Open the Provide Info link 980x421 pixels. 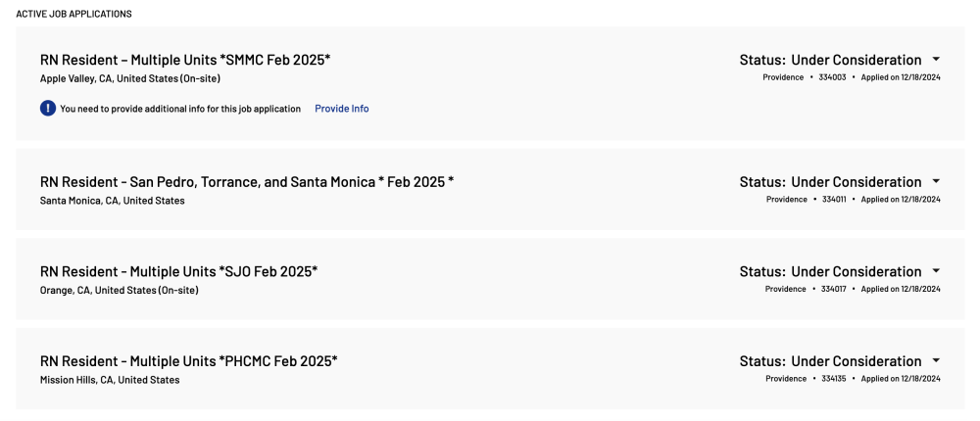(342, 109)
